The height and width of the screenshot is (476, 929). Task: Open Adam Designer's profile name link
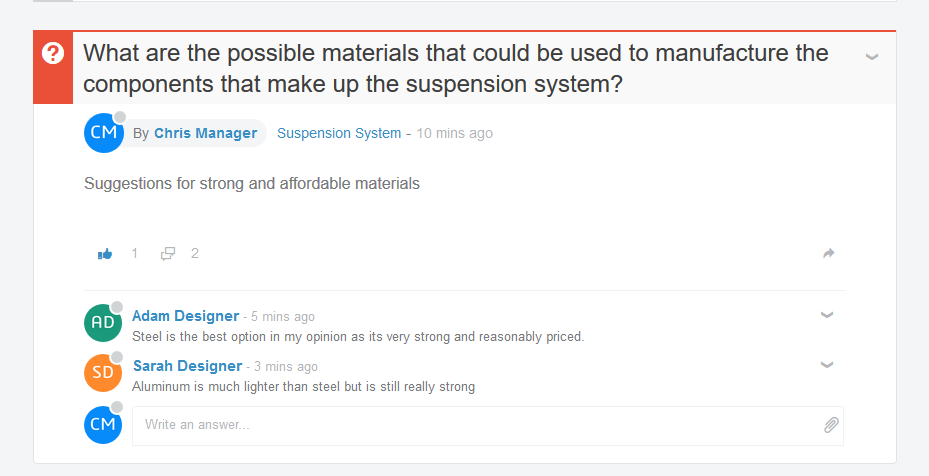coord(185,316)
